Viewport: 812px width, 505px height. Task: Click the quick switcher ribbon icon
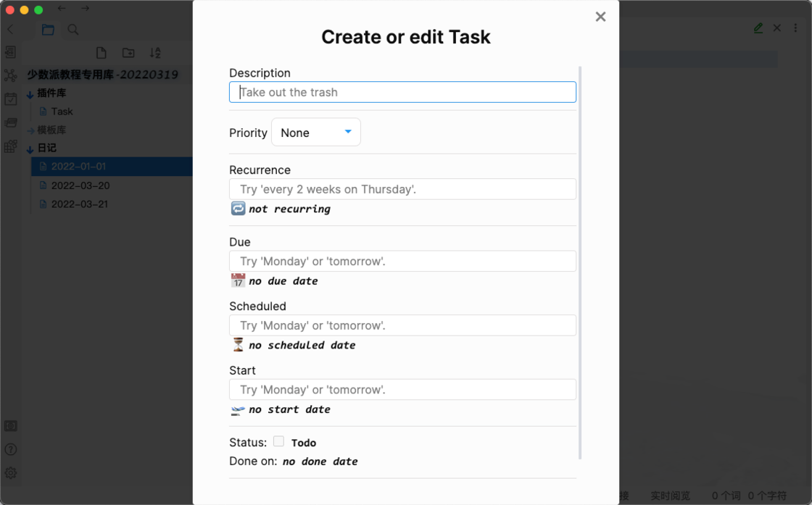point(10,52)
